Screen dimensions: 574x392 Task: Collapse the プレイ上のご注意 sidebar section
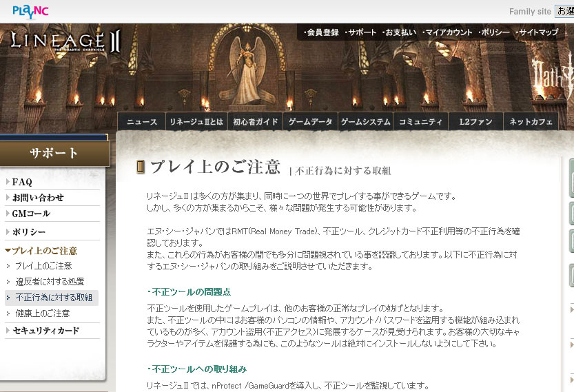(43, 251)
